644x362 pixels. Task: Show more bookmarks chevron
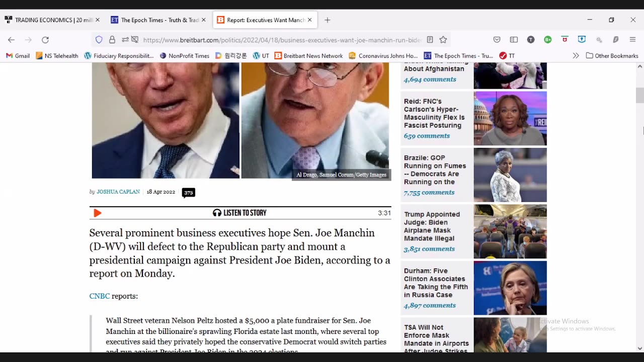click(576, 56)
